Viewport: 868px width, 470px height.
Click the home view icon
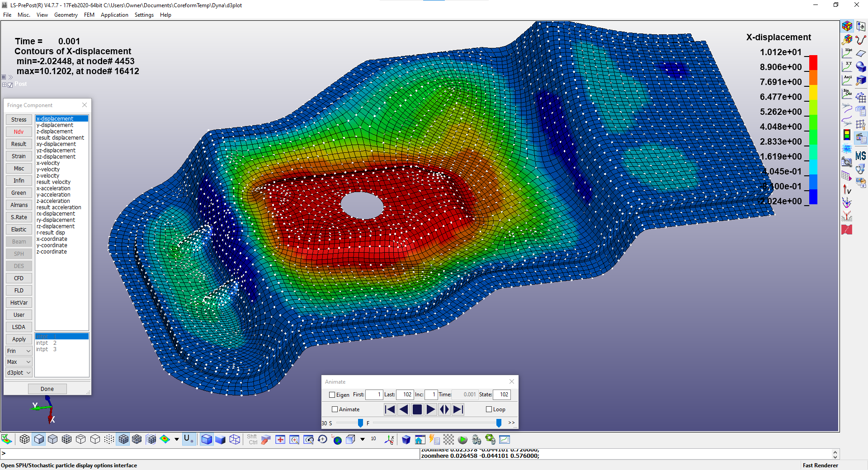coord(420,440)
